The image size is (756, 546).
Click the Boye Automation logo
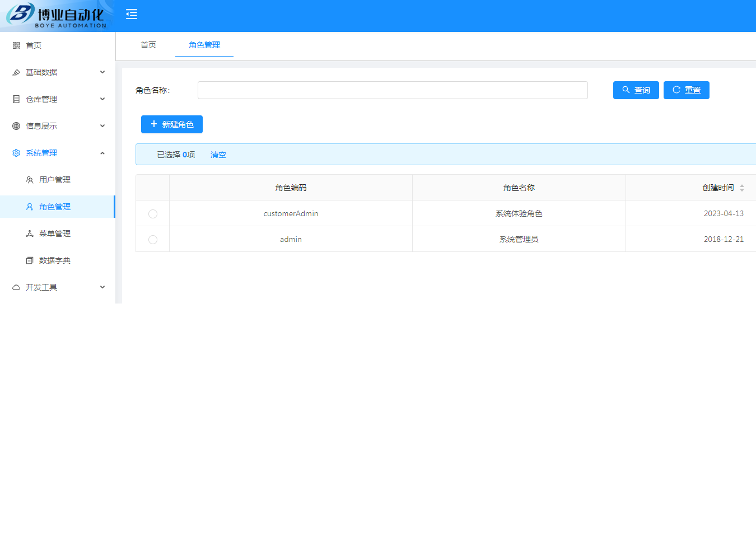(57, 15)
